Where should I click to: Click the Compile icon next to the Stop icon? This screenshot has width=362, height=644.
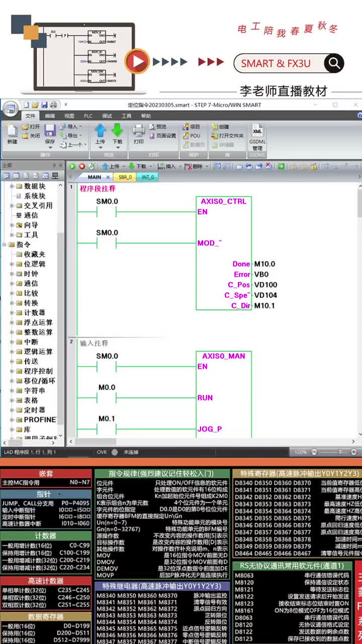coord(91,166)
